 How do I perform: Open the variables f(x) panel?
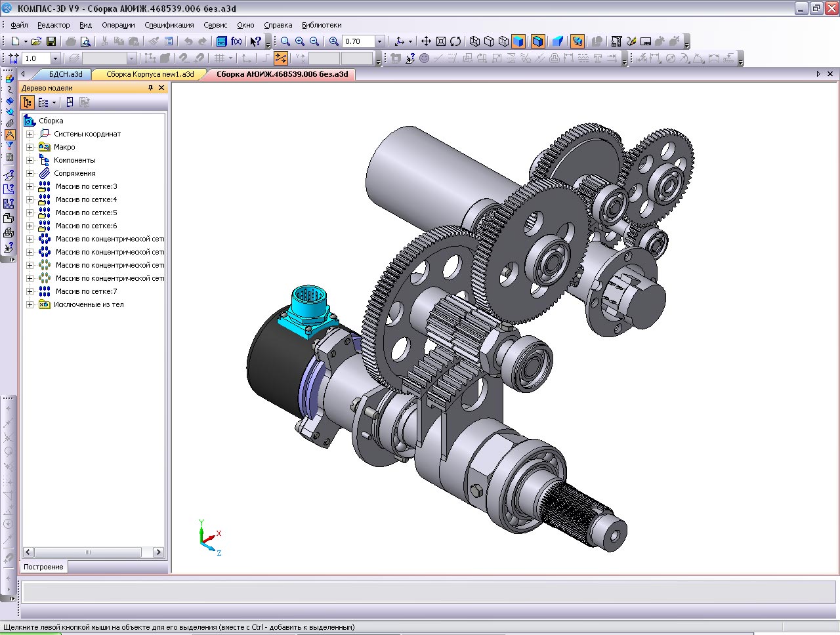click(x=236, y=41)
